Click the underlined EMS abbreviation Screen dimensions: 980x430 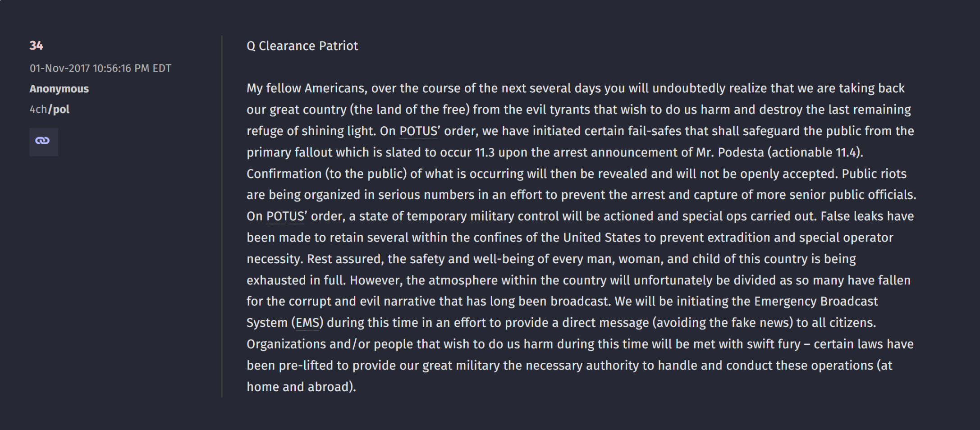[307, 323]
